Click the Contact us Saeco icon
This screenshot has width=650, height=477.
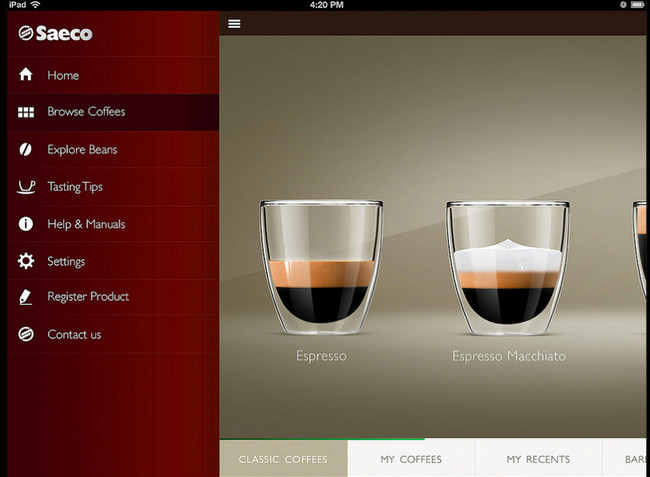pyautogui.click(x=26, y=334)
